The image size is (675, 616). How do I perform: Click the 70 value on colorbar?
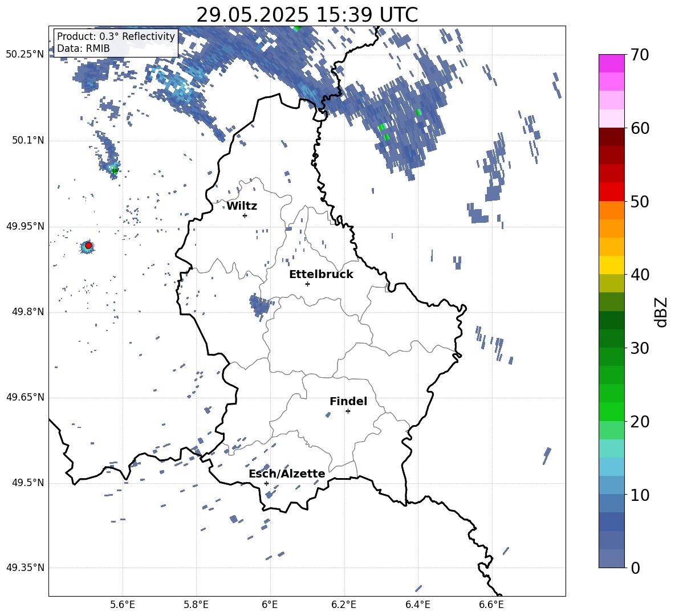[x=640, y=55]
